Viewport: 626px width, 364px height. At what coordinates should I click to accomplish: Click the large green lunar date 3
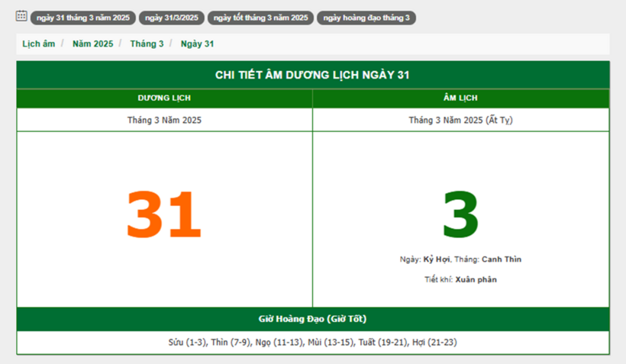click(460, 214)
